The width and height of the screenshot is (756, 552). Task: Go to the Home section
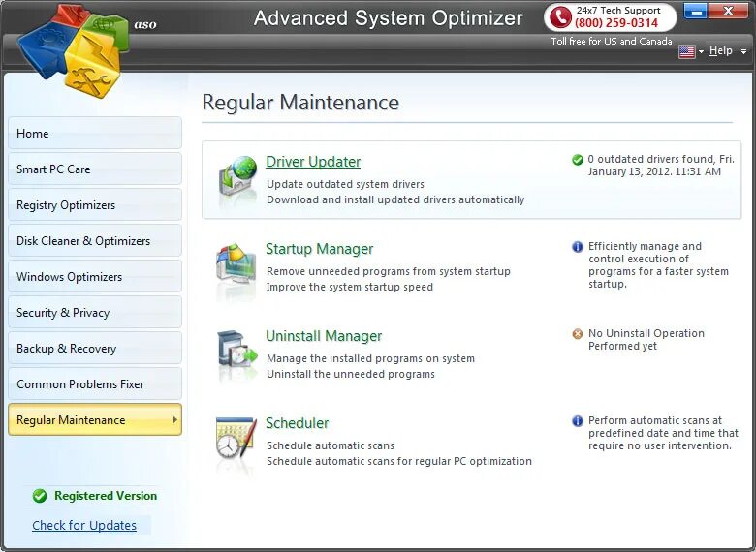pos(95,133)
